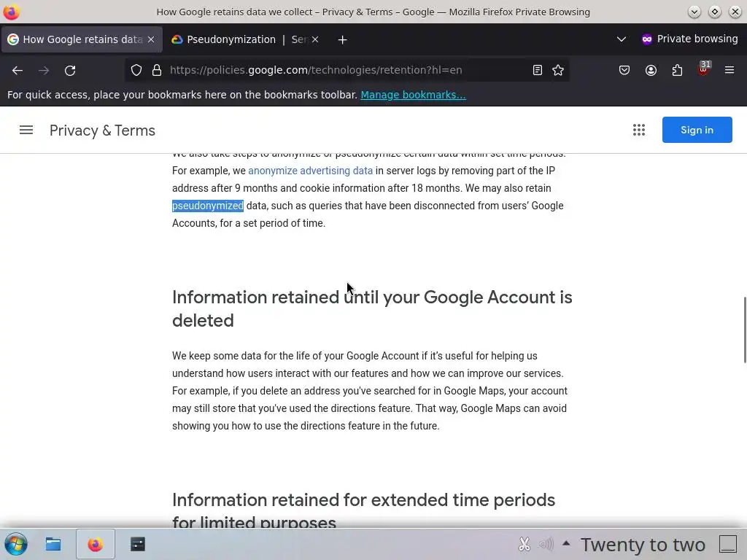This screenshot has width=747, height=560.
Task: Click the URL address bar
Action: click(348, 71)
